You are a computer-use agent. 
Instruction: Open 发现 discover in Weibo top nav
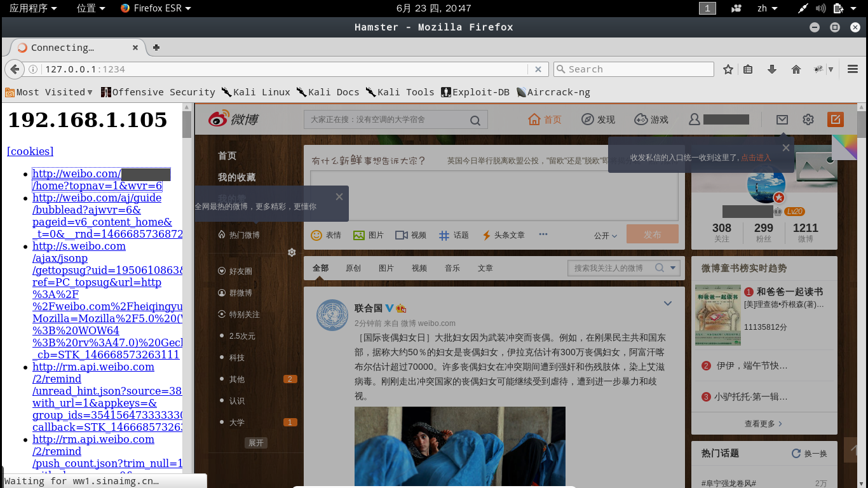[x=598, y=119]
